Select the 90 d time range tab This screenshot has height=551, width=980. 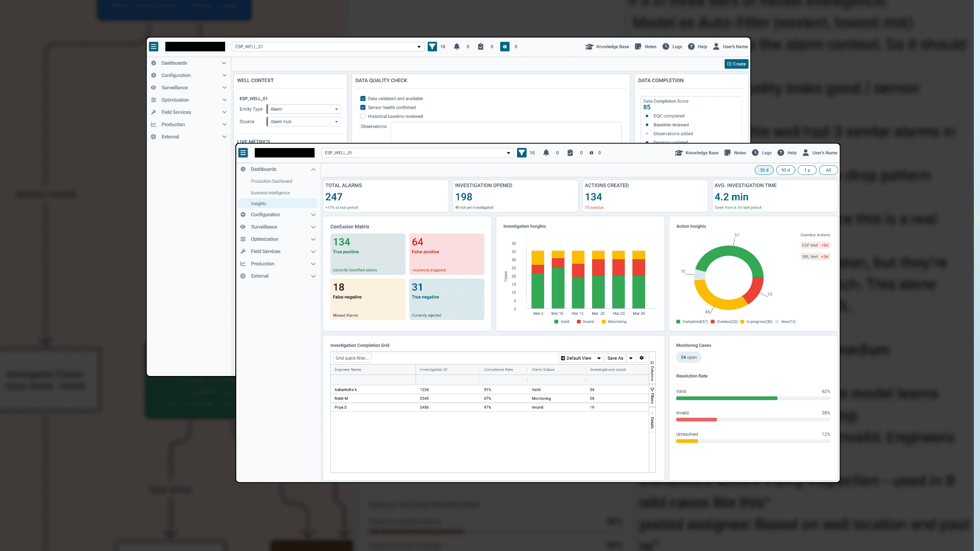click(x=785, y=170)
